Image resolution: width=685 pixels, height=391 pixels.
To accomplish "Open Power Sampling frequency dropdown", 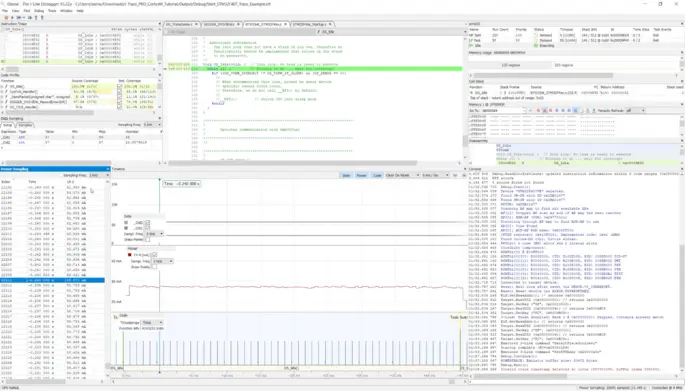I will pyautogui.click(x=99, y=175).
